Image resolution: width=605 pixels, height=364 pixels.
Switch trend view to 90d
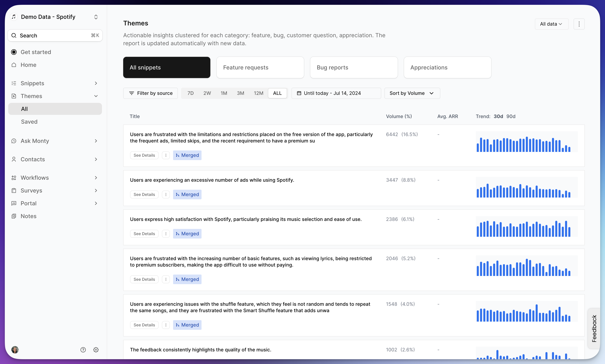tap(511, 116)
